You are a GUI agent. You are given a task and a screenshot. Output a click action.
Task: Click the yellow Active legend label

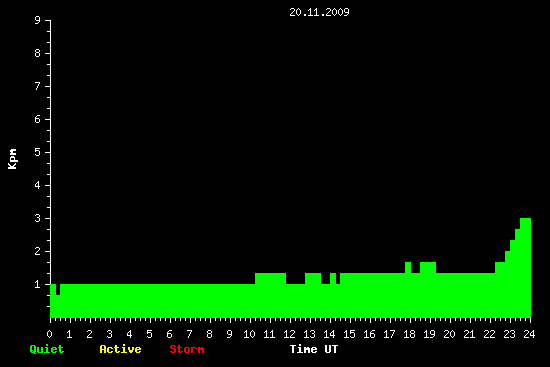pyautogui.click(x=120, y=349)
